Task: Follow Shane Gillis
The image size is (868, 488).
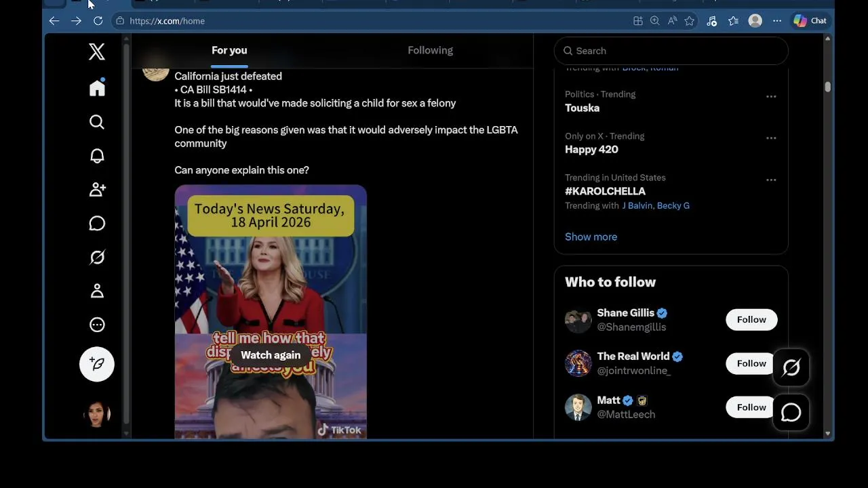Action: coord(751,319)
